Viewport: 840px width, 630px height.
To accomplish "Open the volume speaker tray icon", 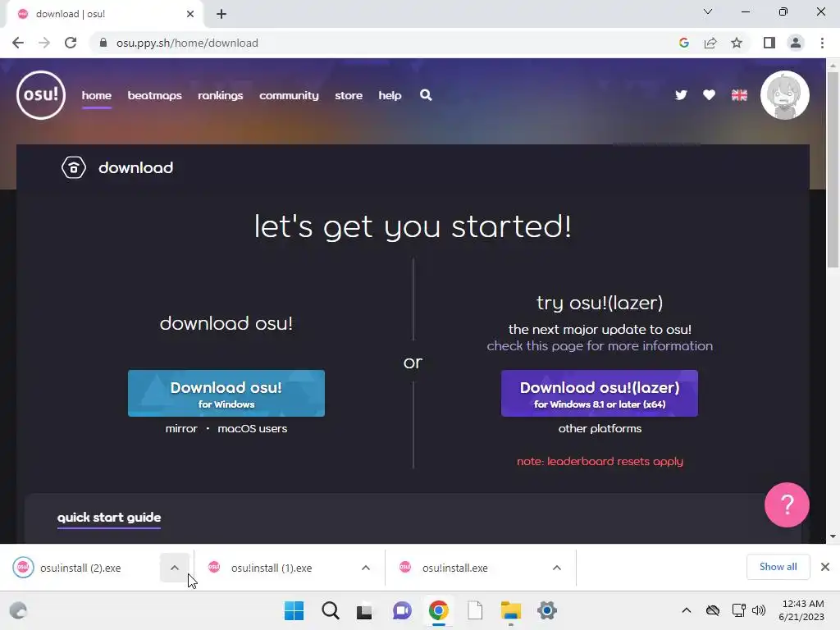I will 759,610.
